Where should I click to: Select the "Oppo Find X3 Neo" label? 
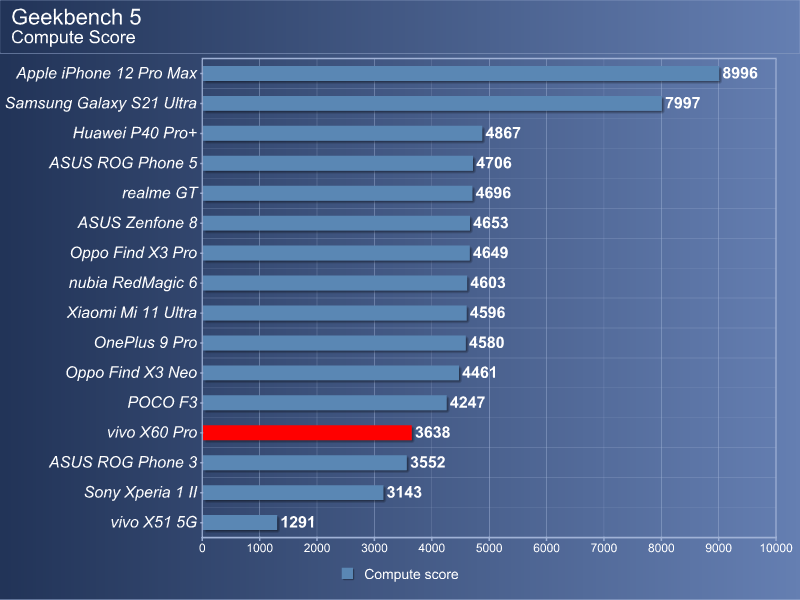(131, 372)
